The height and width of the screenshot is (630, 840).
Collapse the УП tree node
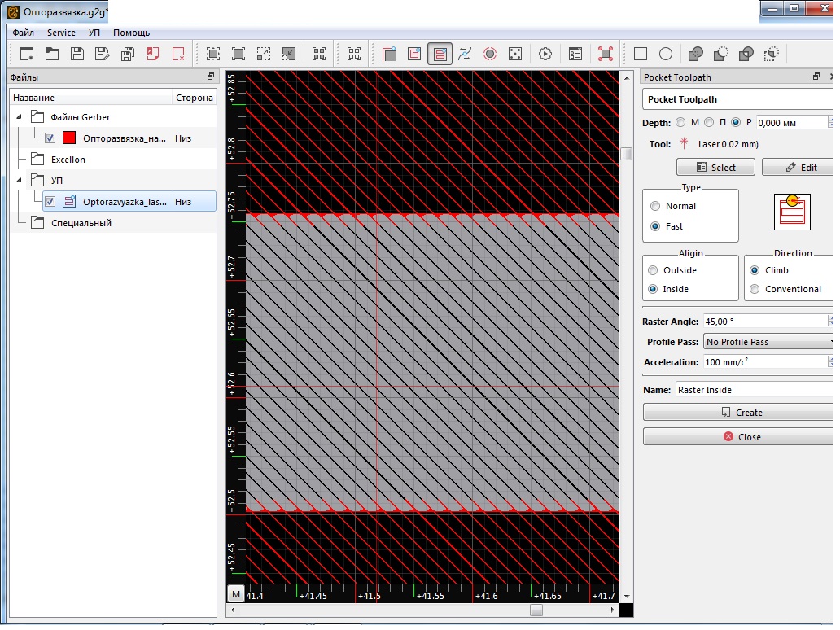20,180
